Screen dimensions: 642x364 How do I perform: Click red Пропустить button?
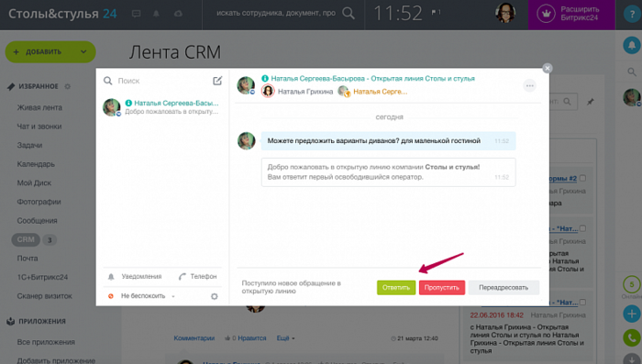(442, 287)
